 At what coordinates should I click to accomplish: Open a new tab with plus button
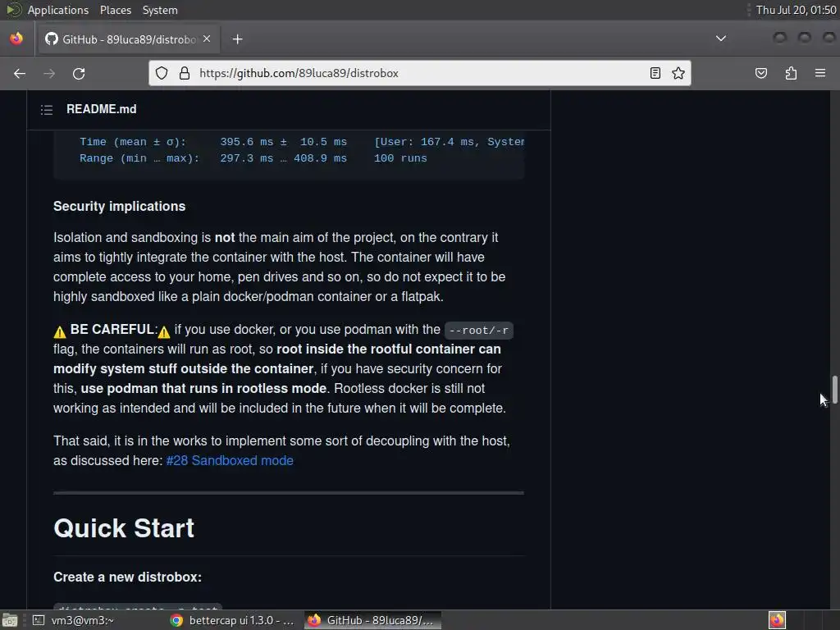point(237,39)
